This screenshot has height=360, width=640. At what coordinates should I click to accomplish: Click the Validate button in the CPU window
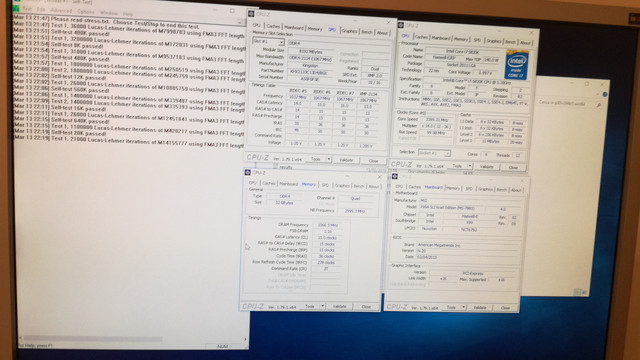[x=487, y=167]
